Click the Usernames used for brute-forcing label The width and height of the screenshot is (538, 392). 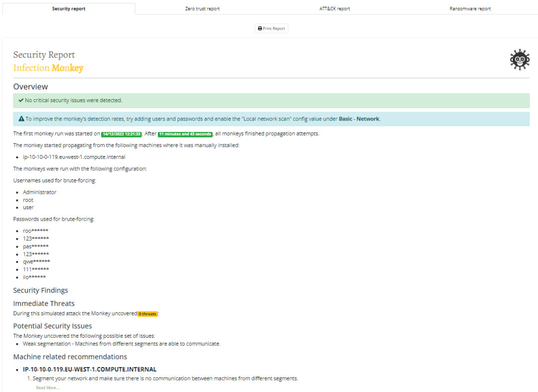pos(55,180)
